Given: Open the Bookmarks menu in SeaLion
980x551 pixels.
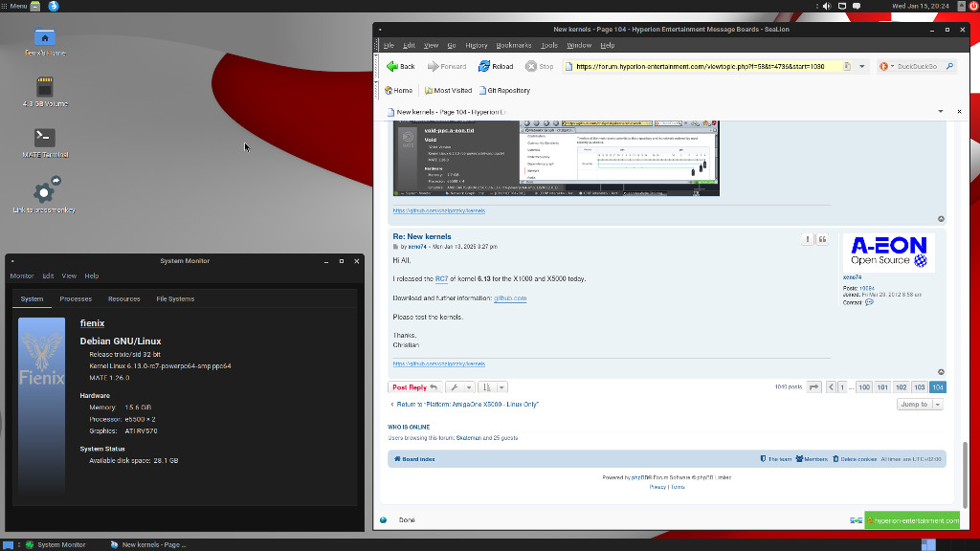Looking at the screenshot, I should click(514, 46).
